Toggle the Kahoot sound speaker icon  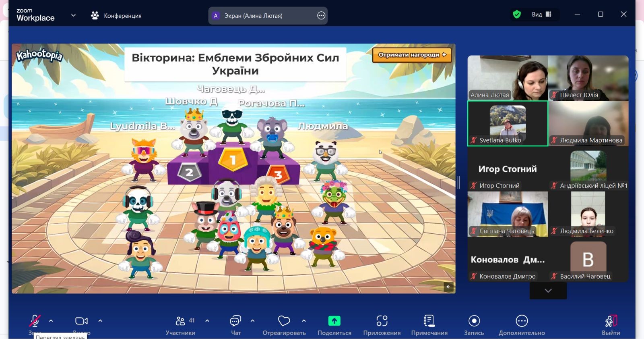pos(448,287)
